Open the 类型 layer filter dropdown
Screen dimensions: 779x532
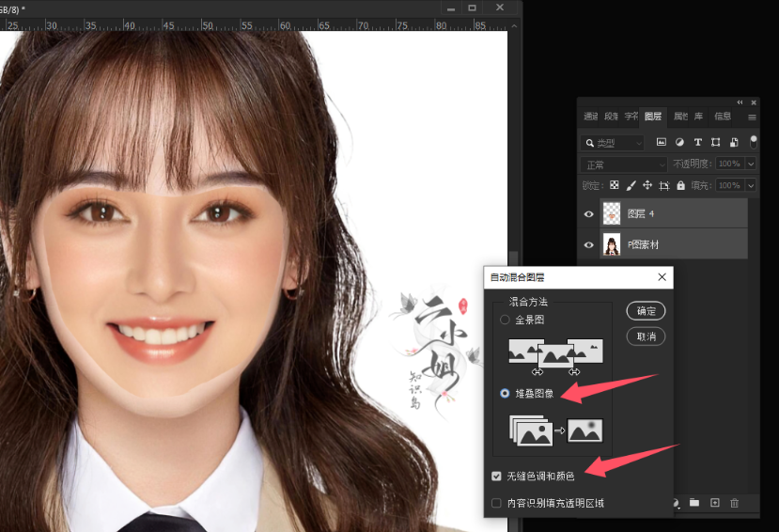(x=613, y=143)
